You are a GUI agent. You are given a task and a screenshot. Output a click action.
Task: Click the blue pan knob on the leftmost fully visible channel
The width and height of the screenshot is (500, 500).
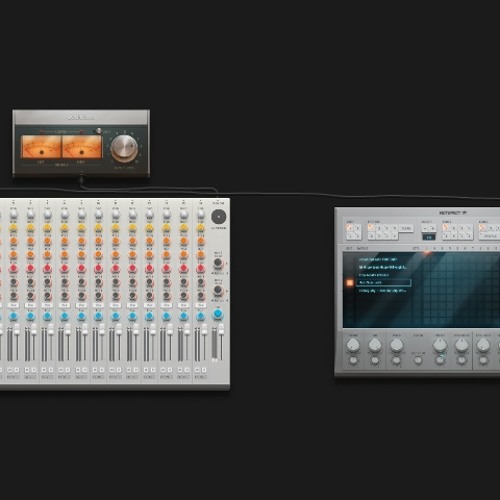(13, 316)
